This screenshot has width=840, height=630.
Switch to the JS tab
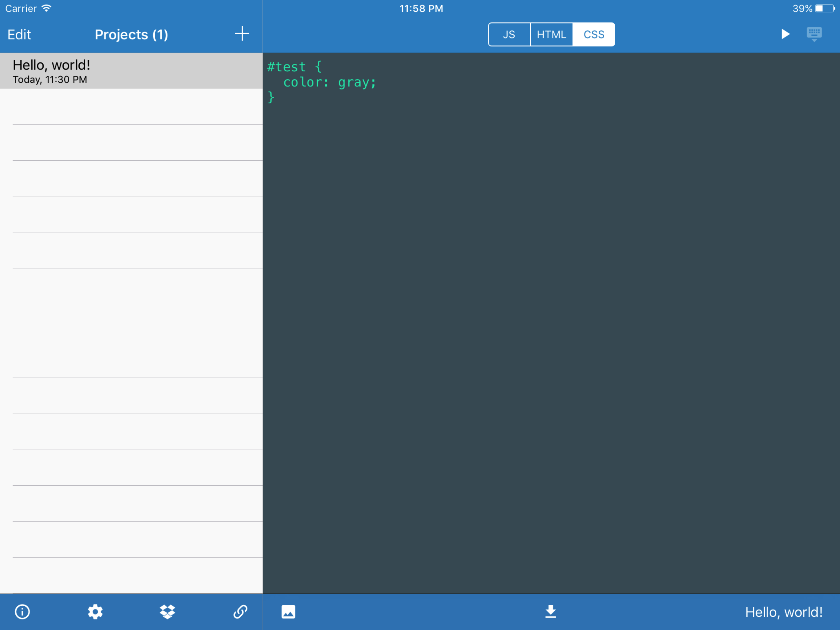tap(509, 34)
